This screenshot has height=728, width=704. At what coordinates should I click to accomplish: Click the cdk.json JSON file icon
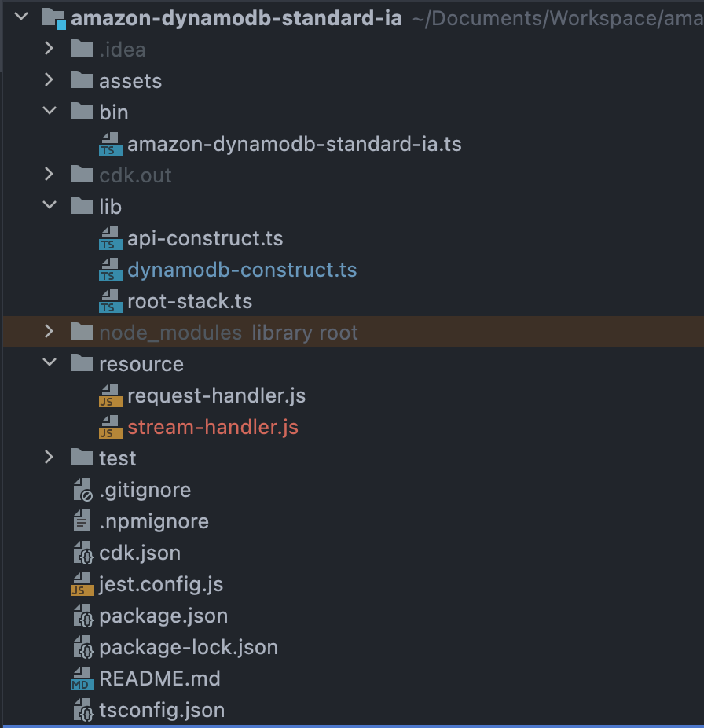(x=83, y=553)
